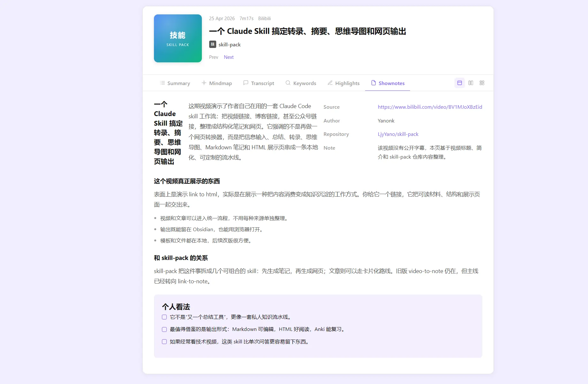Check the '最值得借鉴的是输出形式' checkbox

pos(164,329)
